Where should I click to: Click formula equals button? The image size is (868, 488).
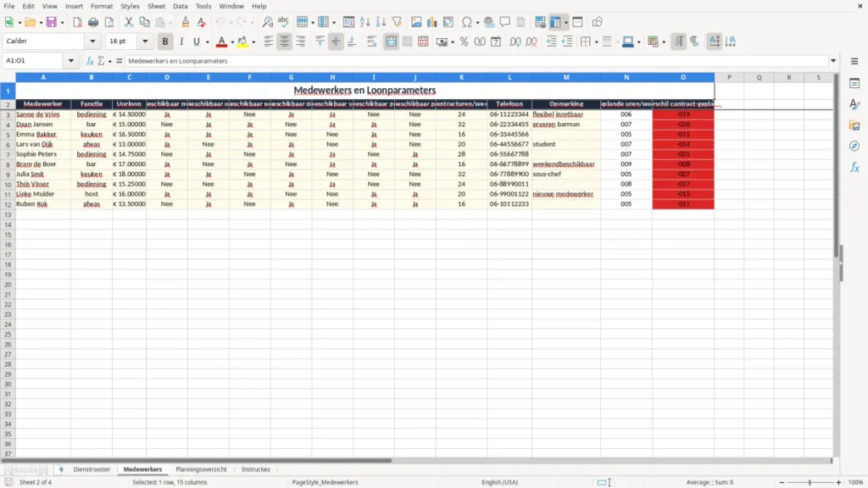[119, 61]
